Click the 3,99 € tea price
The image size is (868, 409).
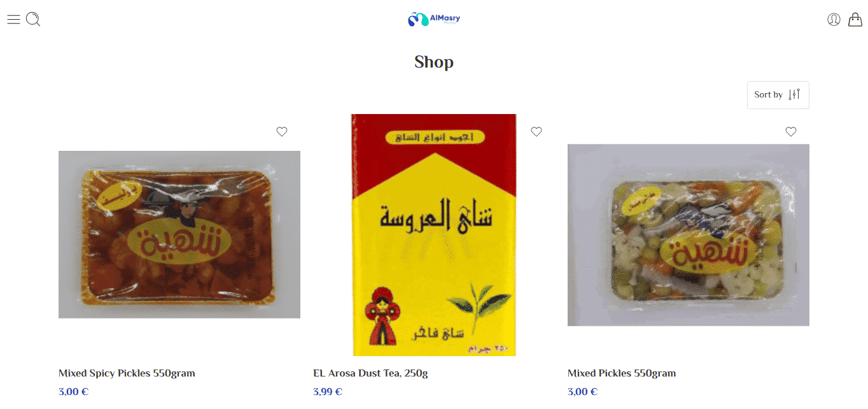point(328,392)
